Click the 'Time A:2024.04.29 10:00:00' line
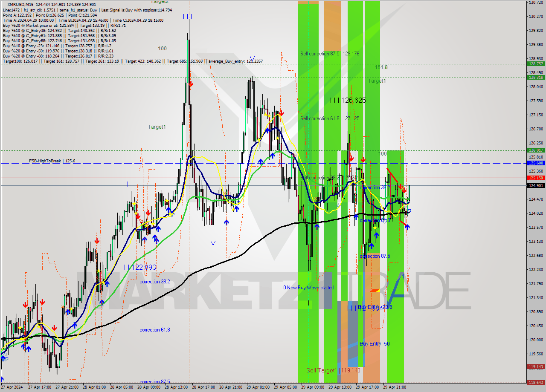Screen dimensions: 546x392 (28, 20)
